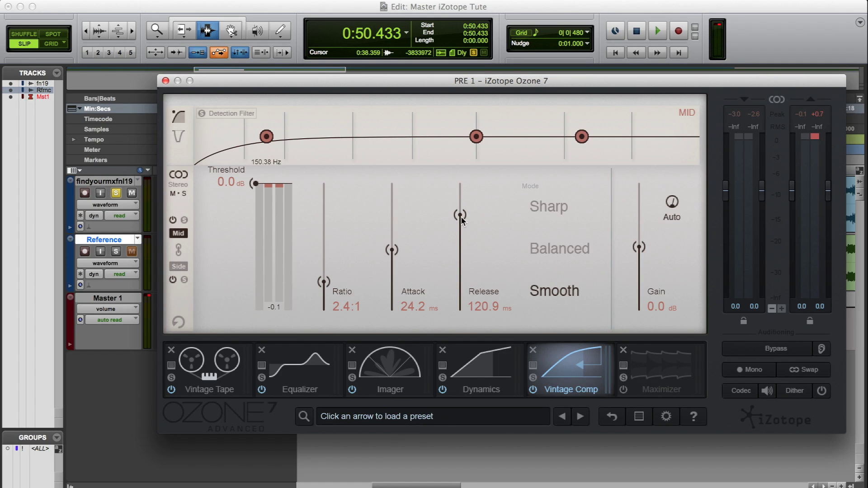Click the reset arrow icon in Vintage Comp
The image size is (868, 488).
point(178,322)
